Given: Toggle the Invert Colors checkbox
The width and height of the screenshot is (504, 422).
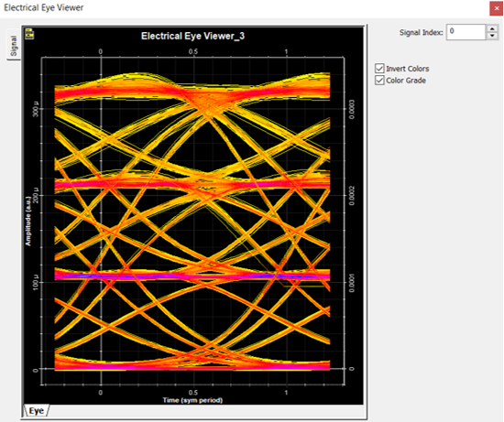Looking at the screenshot, I should [379, 69].
